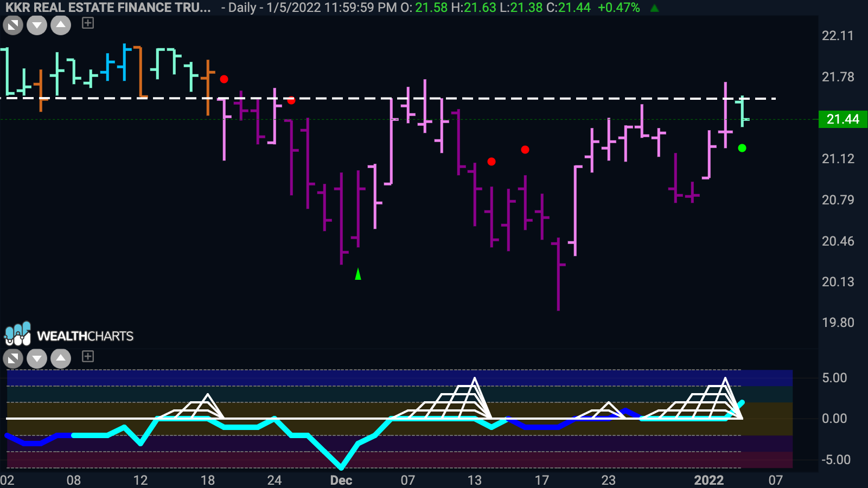Click the 0.00 oscillator axis label
868x488 pixels.
[x=834, y=419]
